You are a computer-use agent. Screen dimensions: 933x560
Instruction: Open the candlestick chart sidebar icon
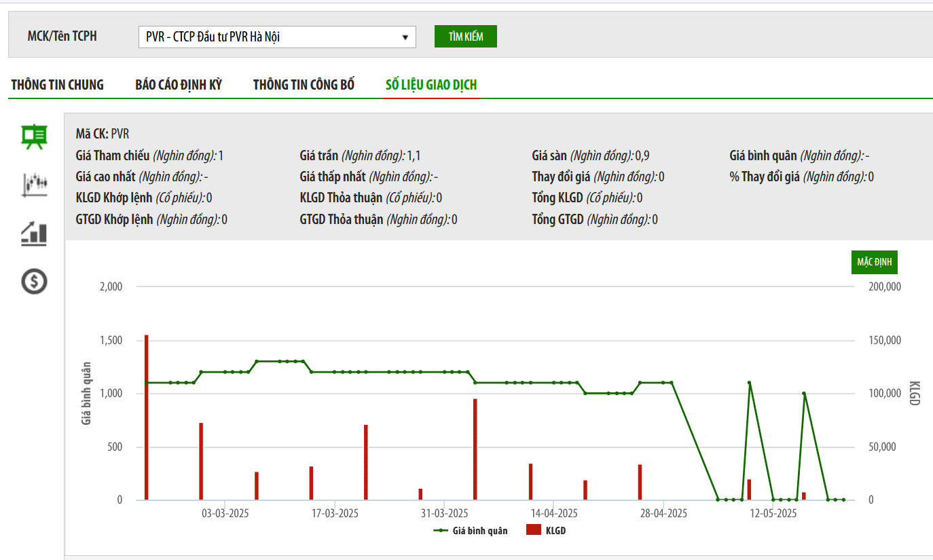click(35, 185)
